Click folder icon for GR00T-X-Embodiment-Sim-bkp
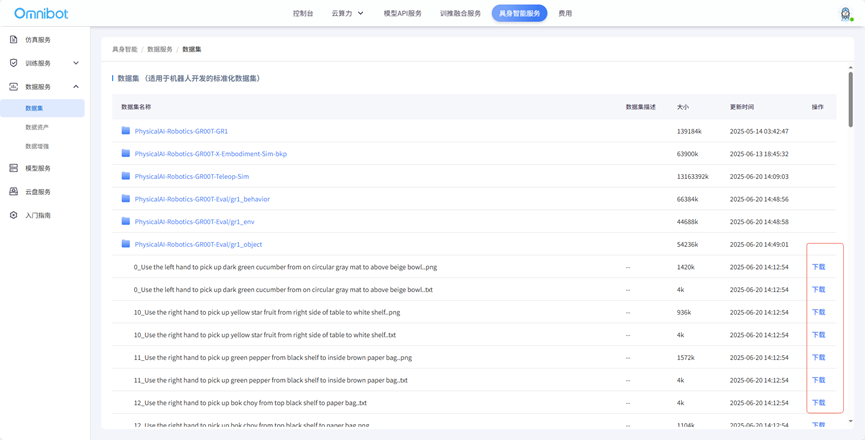This screenshot has width=865, height=440. point(126,153)
